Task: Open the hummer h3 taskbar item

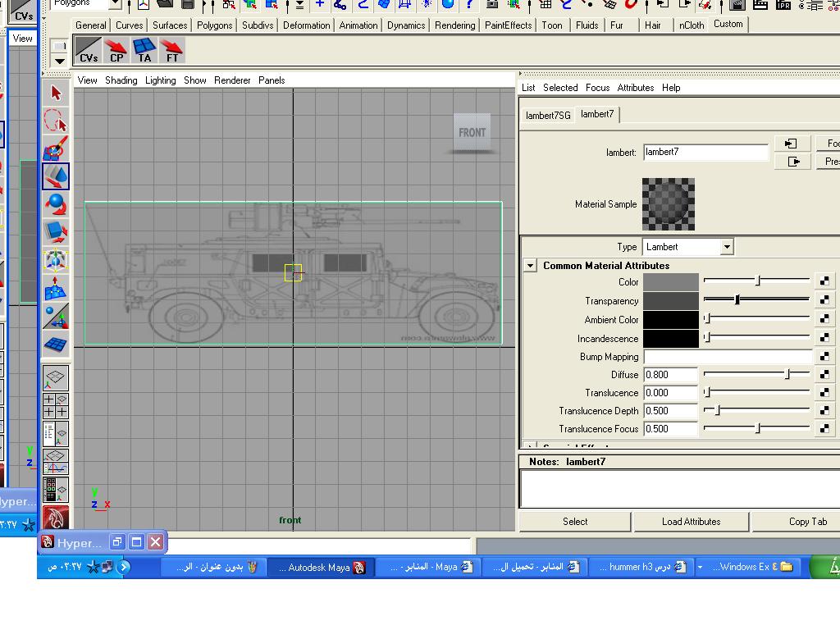Action: pyautogui.click(x=642, y=568)
